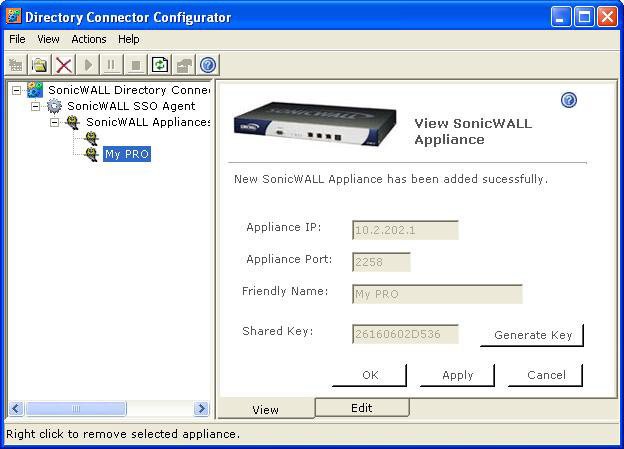
Task: Click the 'Appliance Port:' label
Action: point(289,260)
